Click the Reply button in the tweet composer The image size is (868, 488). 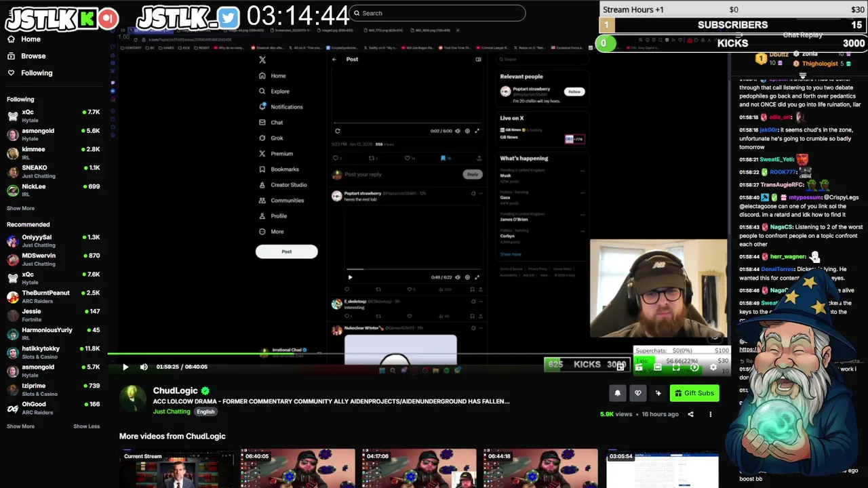click(473, 174)
